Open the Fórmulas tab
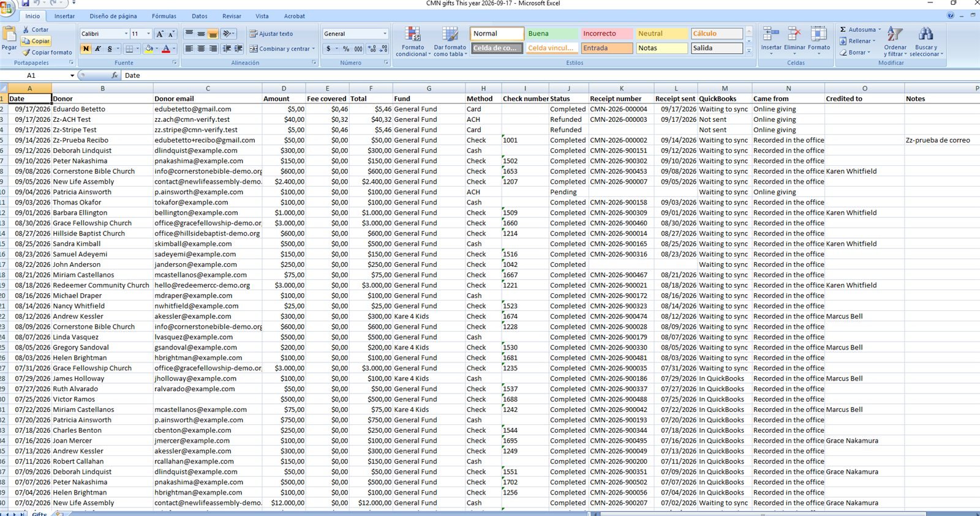The image size is (980, 516). [164, 16]
